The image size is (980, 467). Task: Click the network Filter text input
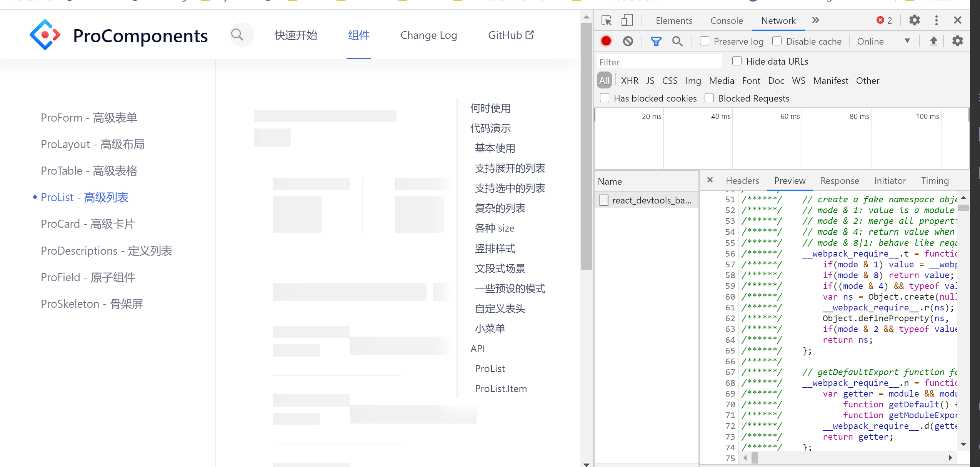(x=659, y=62)
